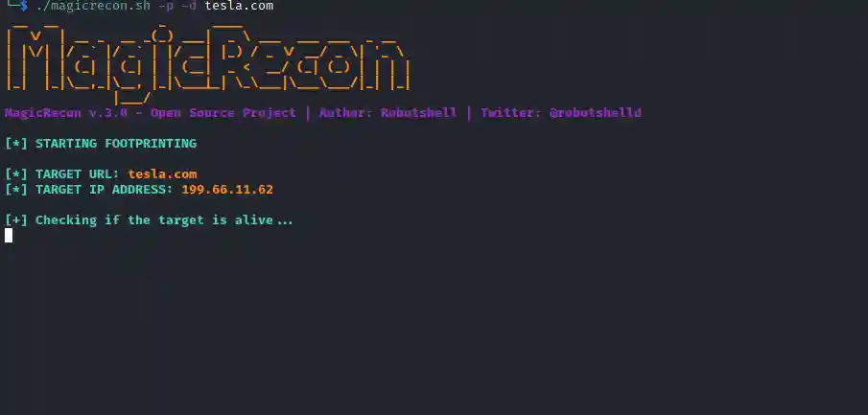Viewport: 868px width, 415px height.
Task: Click the [*] marker beside TARGET IP ADDRESS
Action: [16, 190]
